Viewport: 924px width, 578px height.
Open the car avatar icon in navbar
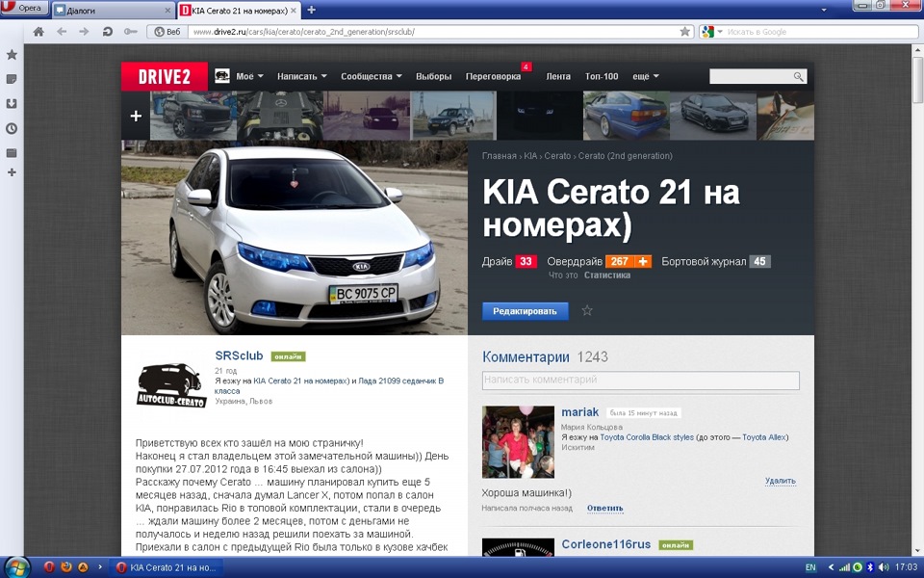coord(222,76)
